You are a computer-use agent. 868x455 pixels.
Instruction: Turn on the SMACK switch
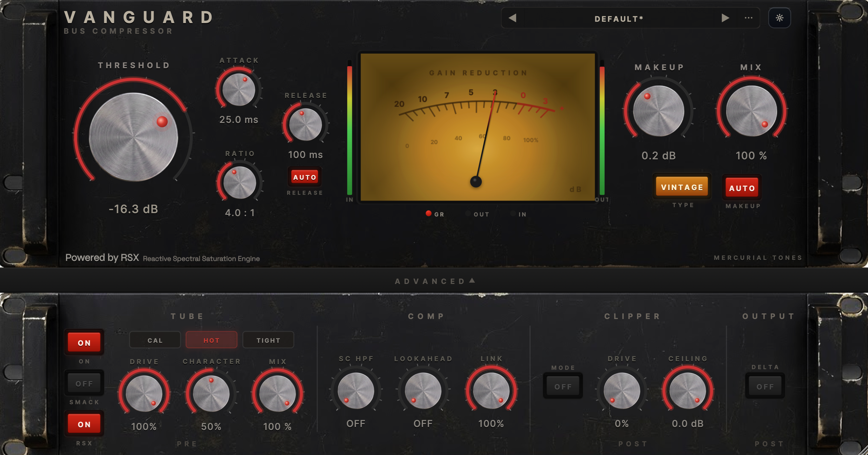pos(84,384)
